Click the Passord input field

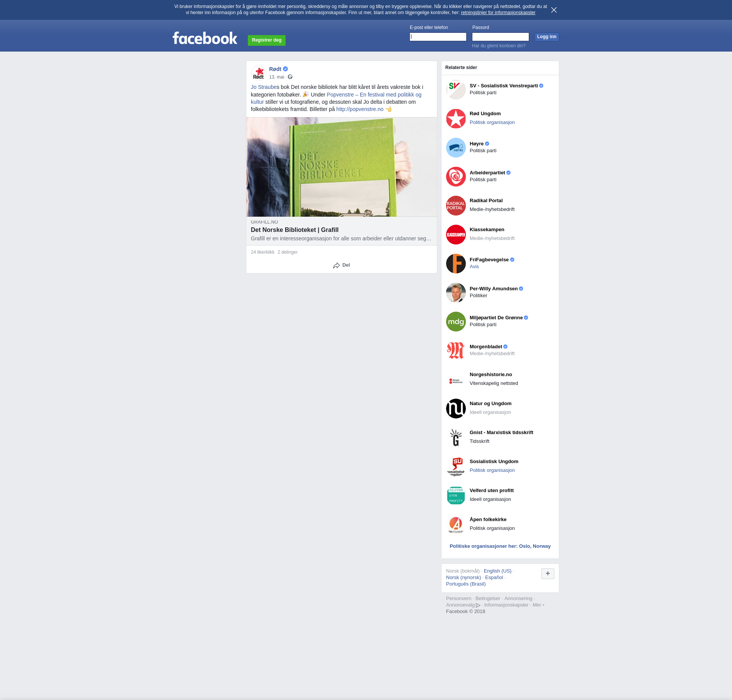pyautogui.click(x=500, y=37)
